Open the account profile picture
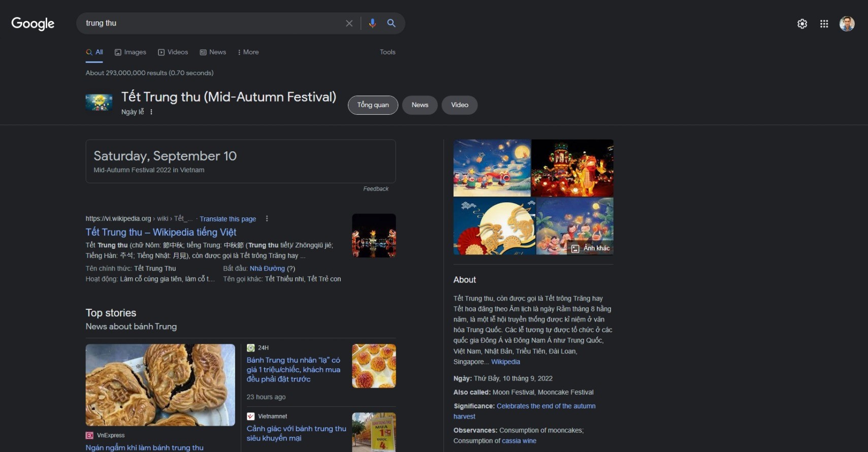868x452 pixels. pos(847,24)
